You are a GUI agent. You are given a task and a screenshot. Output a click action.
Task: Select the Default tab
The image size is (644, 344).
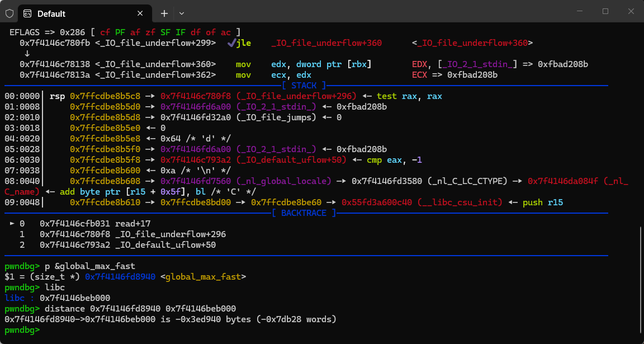coord(85,13)
